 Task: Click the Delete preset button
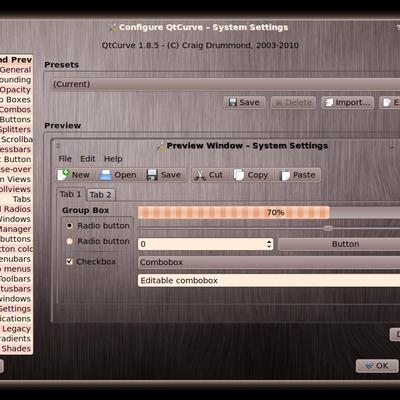[x=293, y=102]
